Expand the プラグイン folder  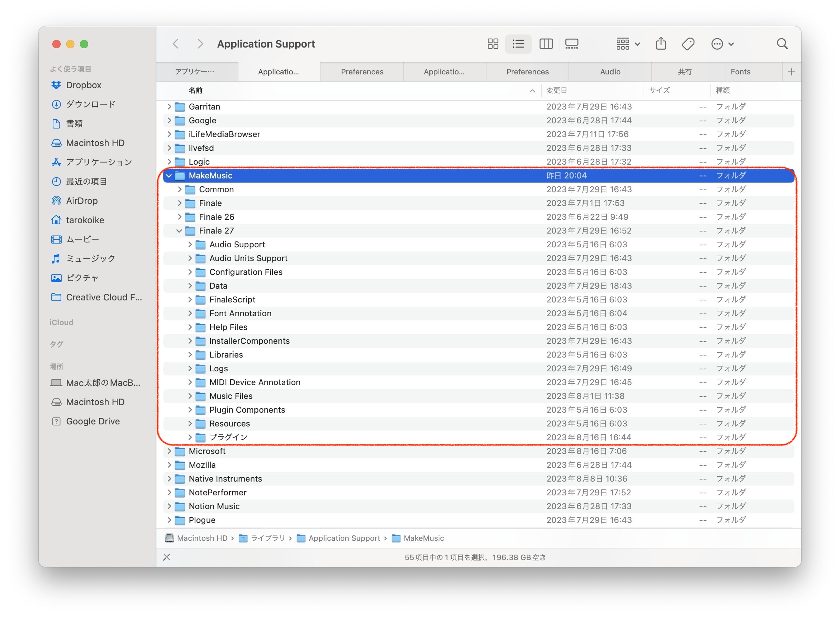coord(190,437)
